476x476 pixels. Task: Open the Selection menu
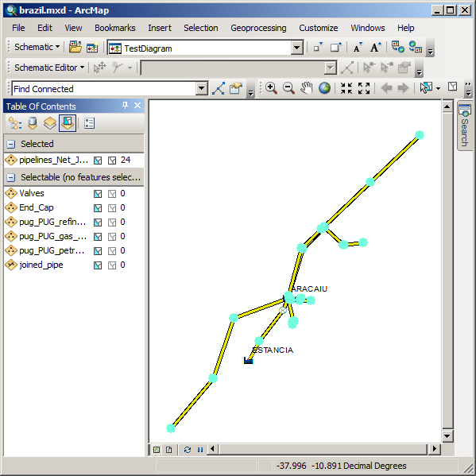(x=201, y=28)
